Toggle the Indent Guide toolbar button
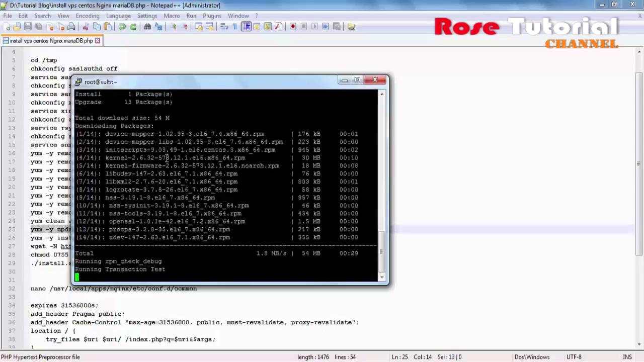The width and height of the screenshot is (644, 362). [x=246, y=27]
